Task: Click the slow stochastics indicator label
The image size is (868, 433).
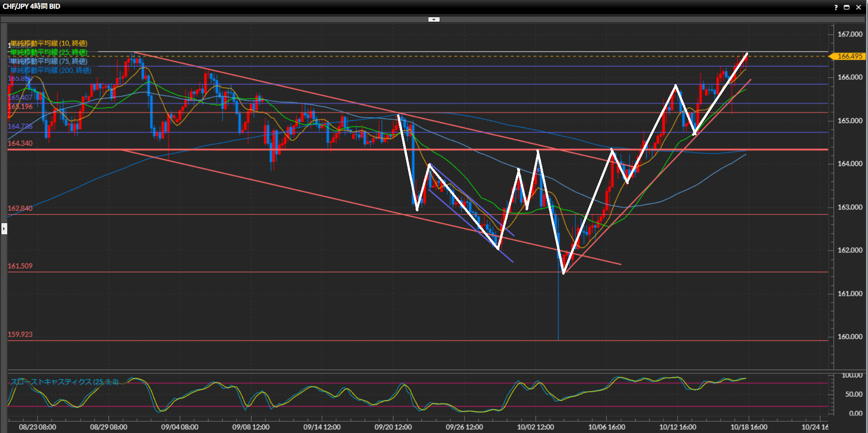Action: (64, 382)
